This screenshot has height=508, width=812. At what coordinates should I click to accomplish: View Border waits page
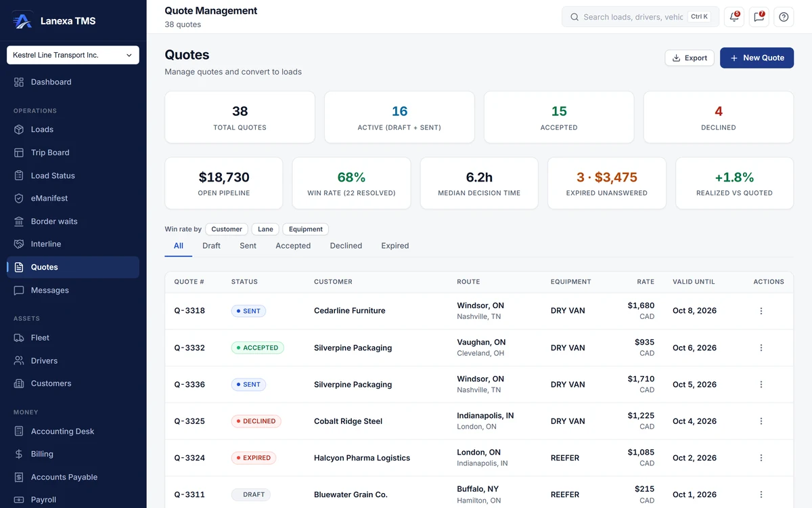pyautogui.click(x=73, y=221)
